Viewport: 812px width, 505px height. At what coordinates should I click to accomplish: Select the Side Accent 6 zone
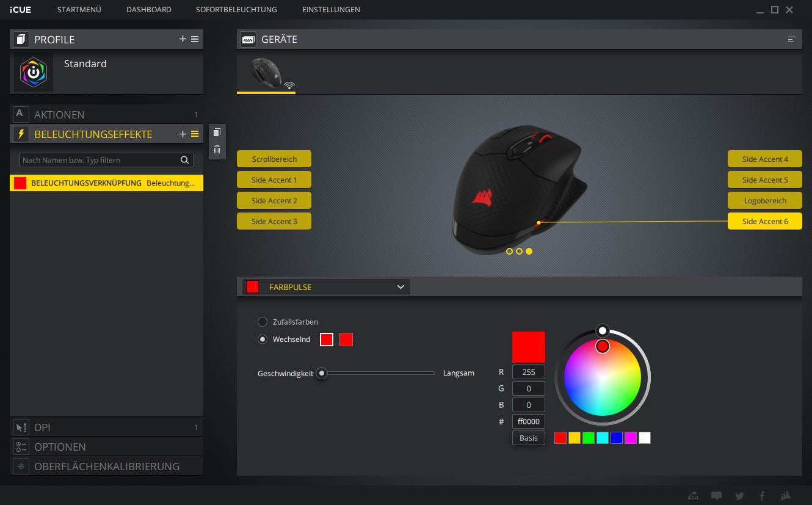click(765, 221)
